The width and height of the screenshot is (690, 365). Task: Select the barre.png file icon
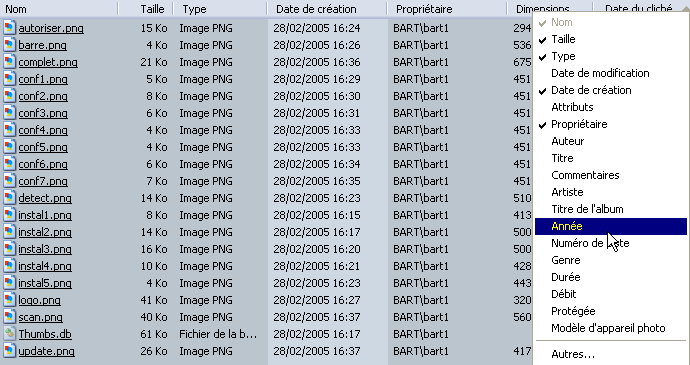(x=9, y=45)
